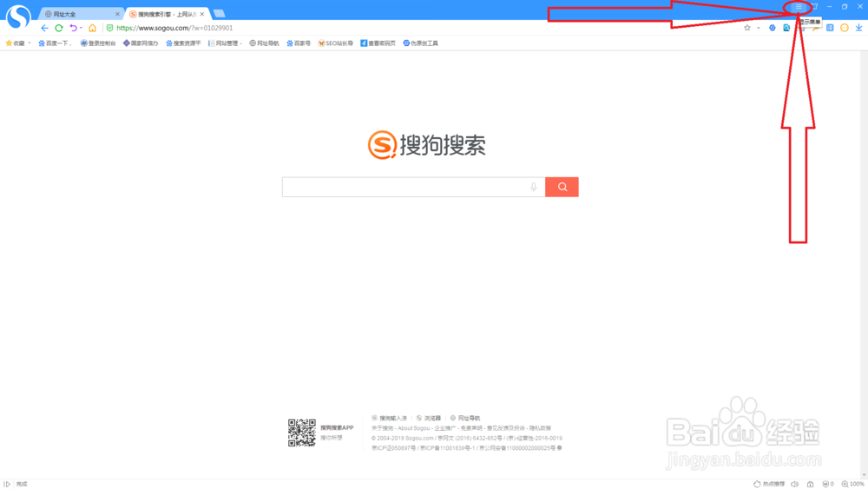Toggle sound with the status bar speaker icon

(x=795, y=484)
